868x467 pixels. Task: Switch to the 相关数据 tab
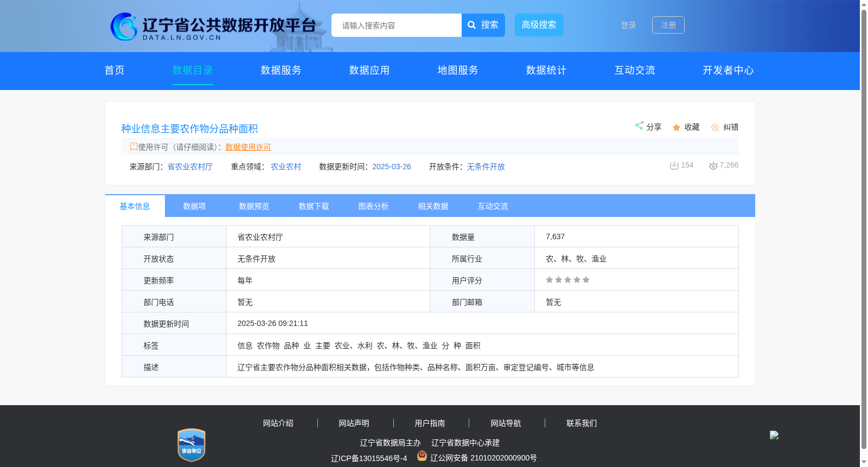tap(433, 206)
